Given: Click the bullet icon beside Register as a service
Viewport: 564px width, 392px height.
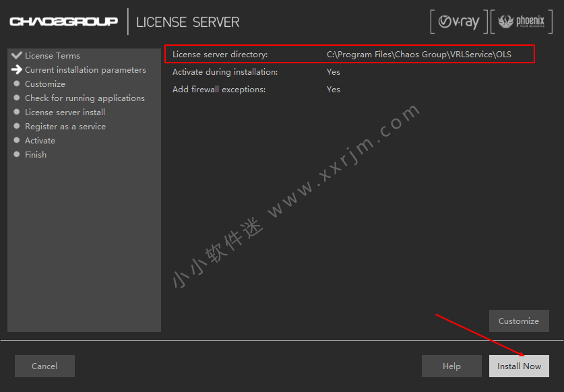Looking at the screenshot, I should point(17,126).
